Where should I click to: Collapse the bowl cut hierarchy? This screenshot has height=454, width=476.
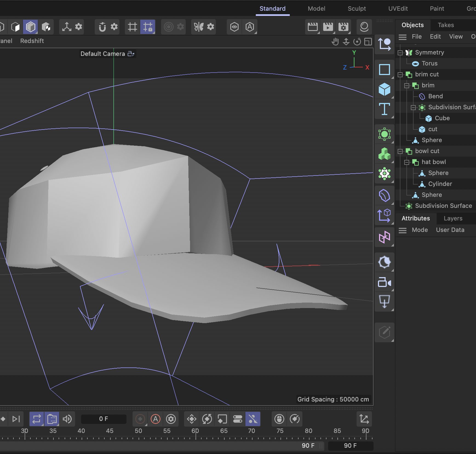point(400,151)
